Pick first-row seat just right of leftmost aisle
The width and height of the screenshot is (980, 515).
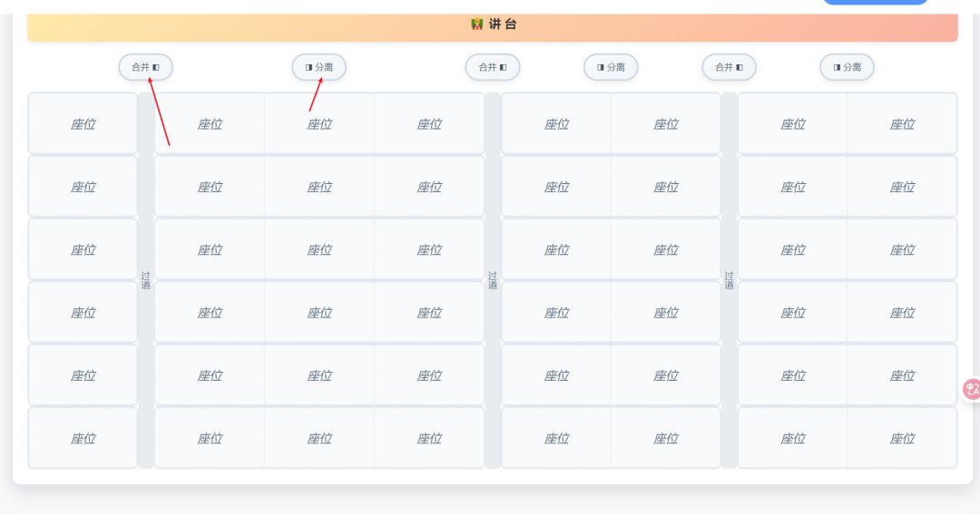click(210, 124)
